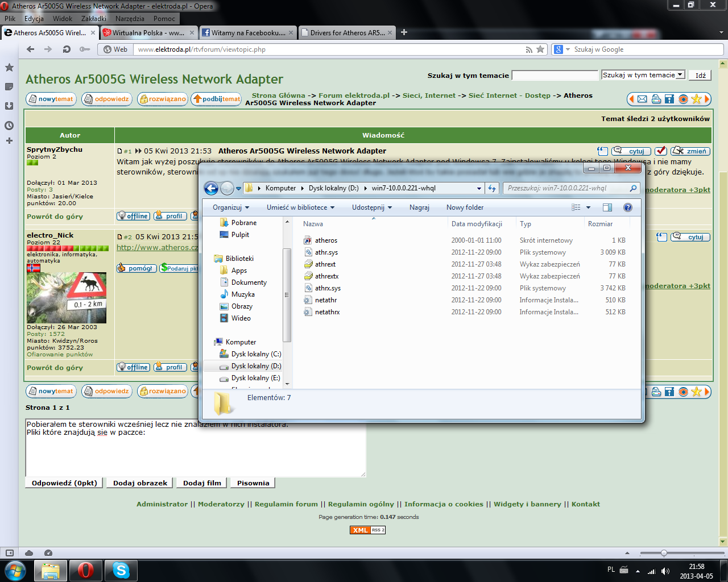The width and height of the screenshot is (728, 582).
Task: Expand breadcrumb arrow after Komputer
Action: [x=303, y=188]
